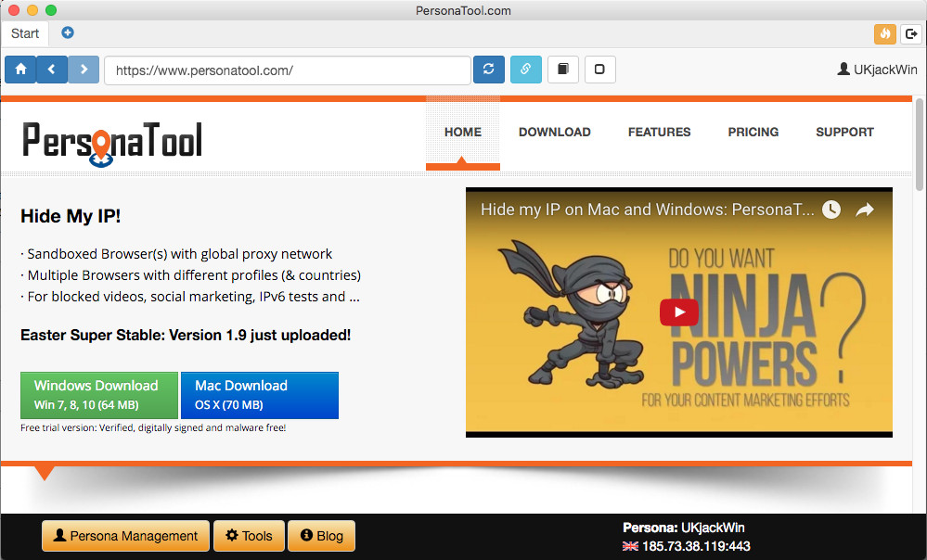Click the video share arrow icon
Screen dimensions: 927x560
pyautogui.click(x=864, y=210)
